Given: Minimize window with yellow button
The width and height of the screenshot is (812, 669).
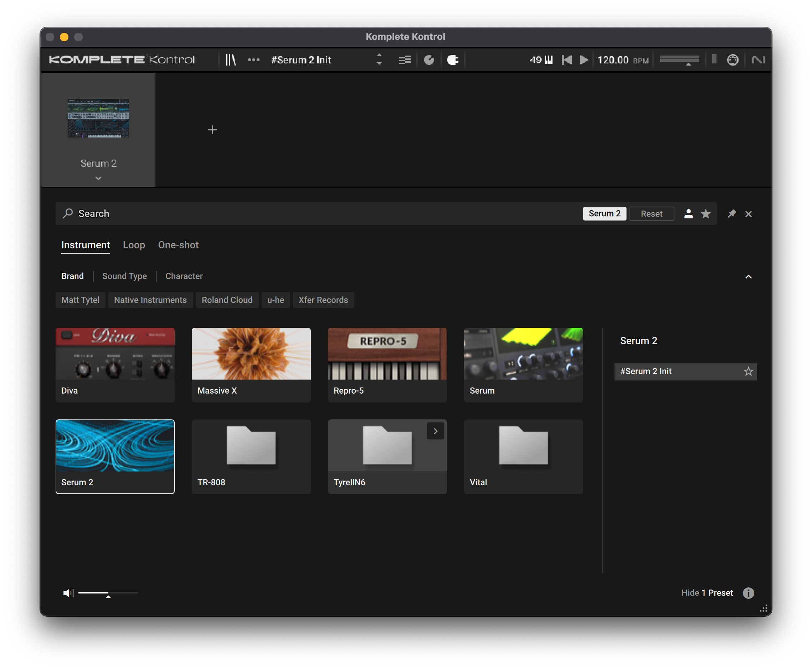Looking at the screenshot, I should 64,37.
